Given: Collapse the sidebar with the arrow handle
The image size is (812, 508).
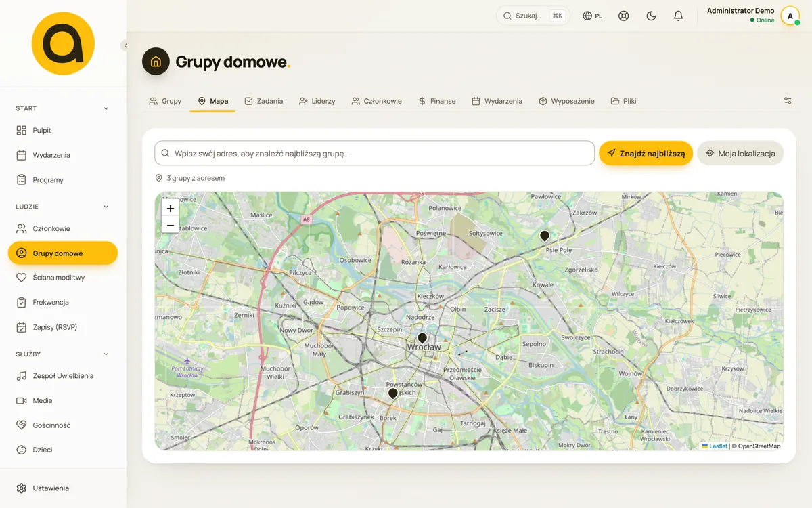Looking at the screenshot, I should [125, 45].
